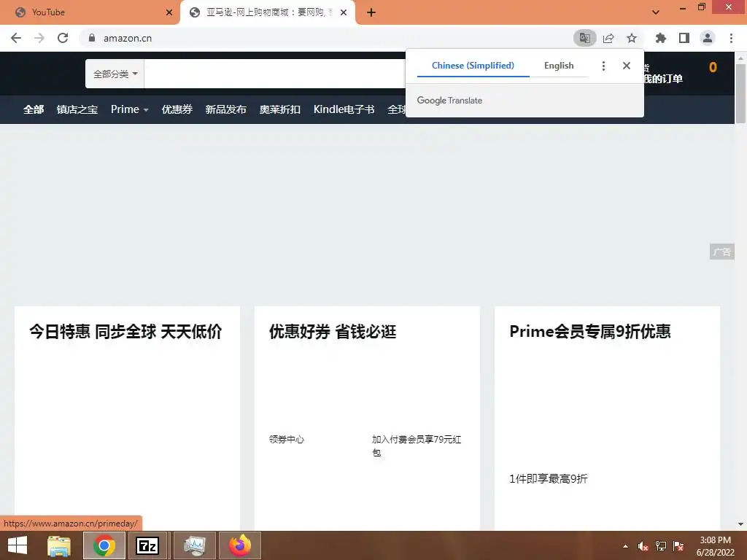Open the system monitor taskbar app
Screen dimensions: 747x560
[194, 545]
